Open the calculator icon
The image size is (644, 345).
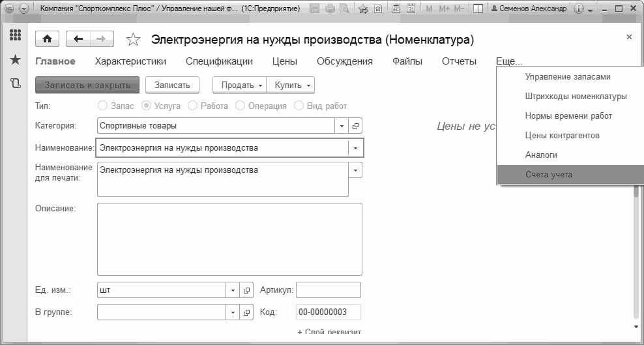pyautogui.click(x=396, y=8)
